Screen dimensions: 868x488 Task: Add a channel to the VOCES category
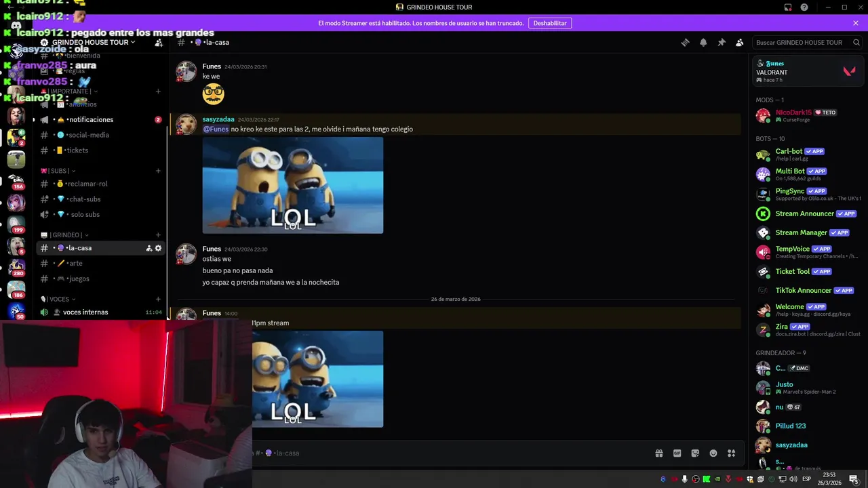coord(158,299)
